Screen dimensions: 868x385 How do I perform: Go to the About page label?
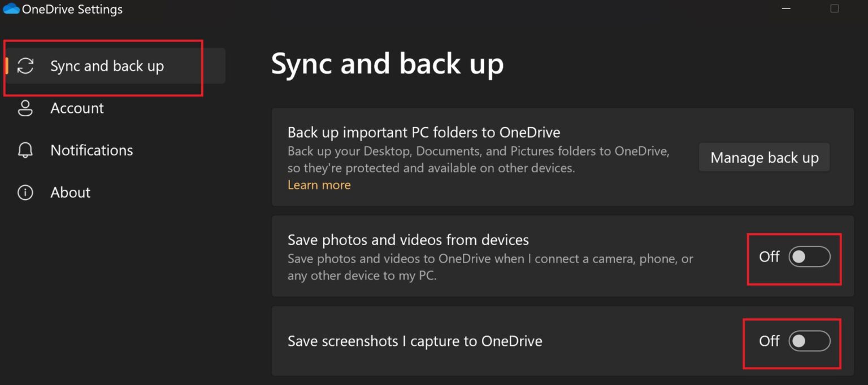click(x=70, y=193)
